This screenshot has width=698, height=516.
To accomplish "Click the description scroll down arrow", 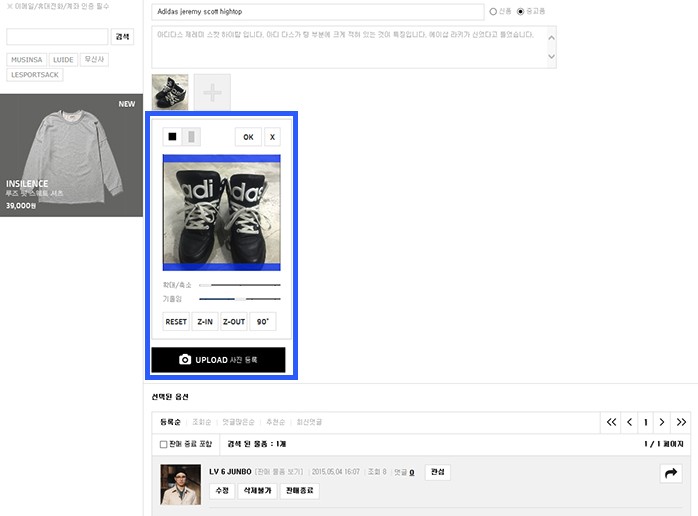I will coord(552,57).
